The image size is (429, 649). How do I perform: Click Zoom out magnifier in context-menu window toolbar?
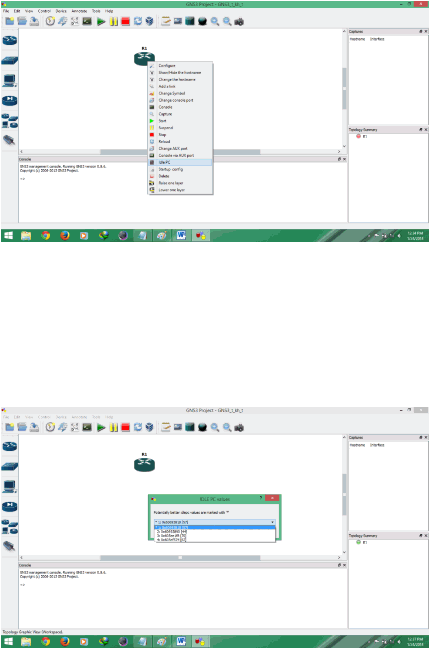click(227, 21)
